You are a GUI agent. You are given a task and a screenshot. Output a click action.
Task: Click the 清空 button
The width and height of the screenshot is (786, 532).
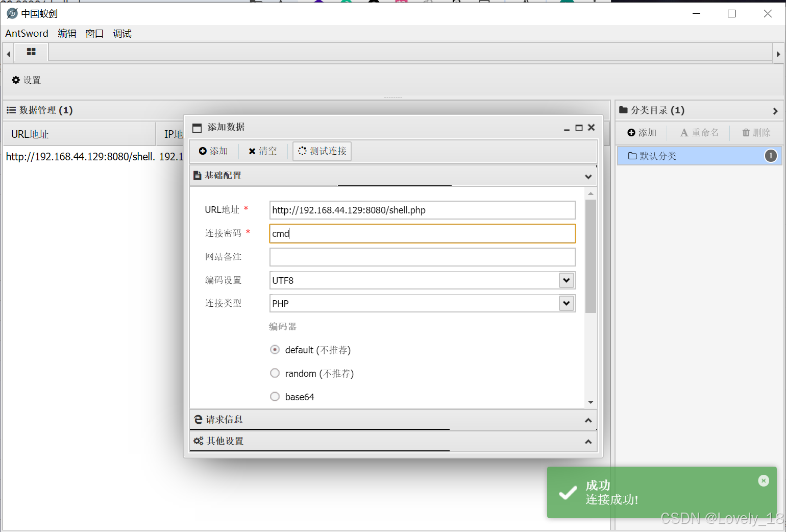263,151
